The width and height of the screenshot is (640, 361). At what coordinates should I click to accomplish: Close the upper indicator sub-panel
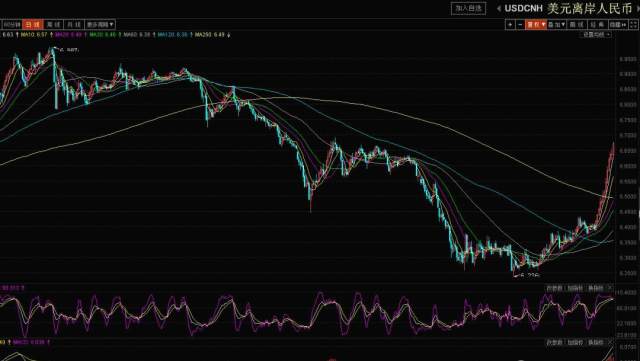click(x=611, y=288)
